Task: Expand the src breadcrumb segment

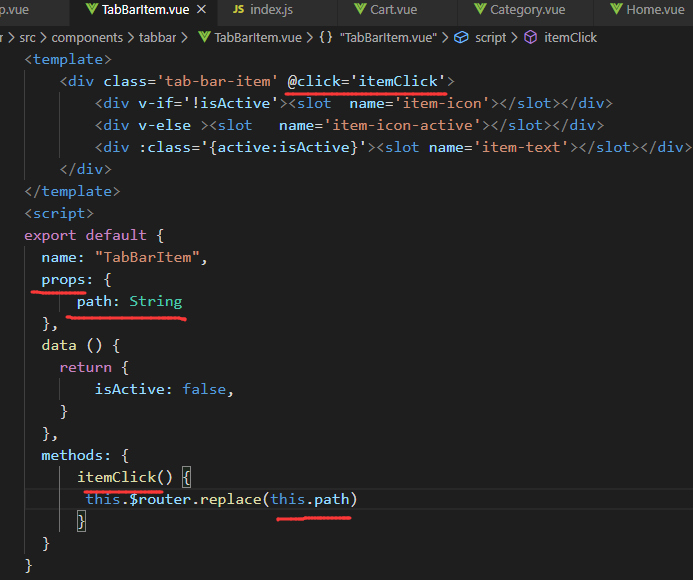Action: point(28,37)
